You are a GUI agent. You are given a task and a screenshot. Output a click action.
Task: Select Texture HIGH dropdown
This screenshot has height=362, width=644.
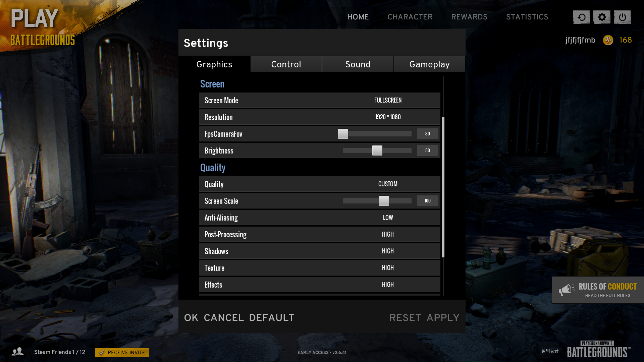coord(387,267)
